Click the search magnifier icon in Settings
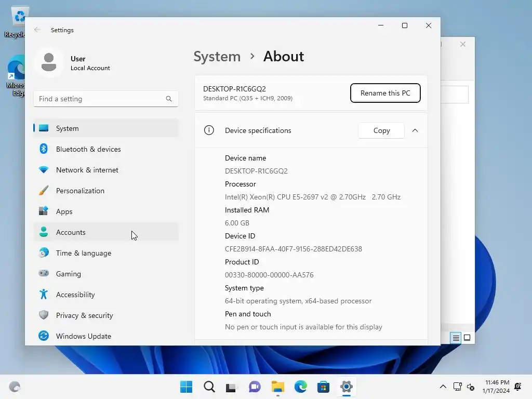 (169, 99)
